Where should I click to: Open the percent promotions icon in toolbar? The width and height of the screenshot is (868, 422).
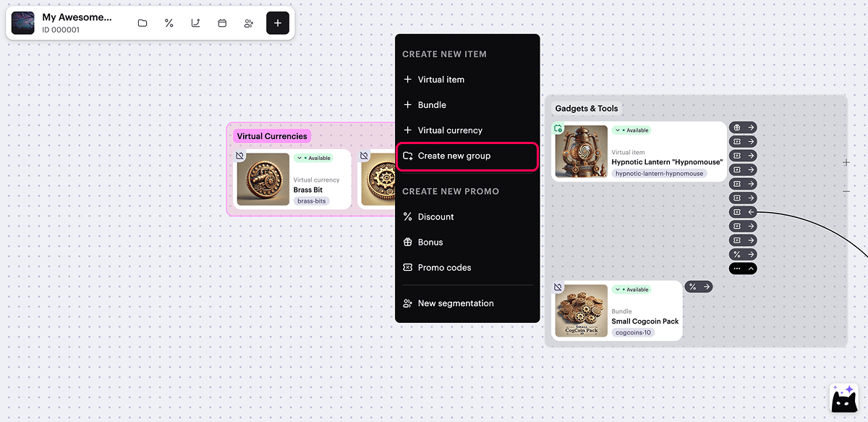pyautogui.click(x=169, y=23)
